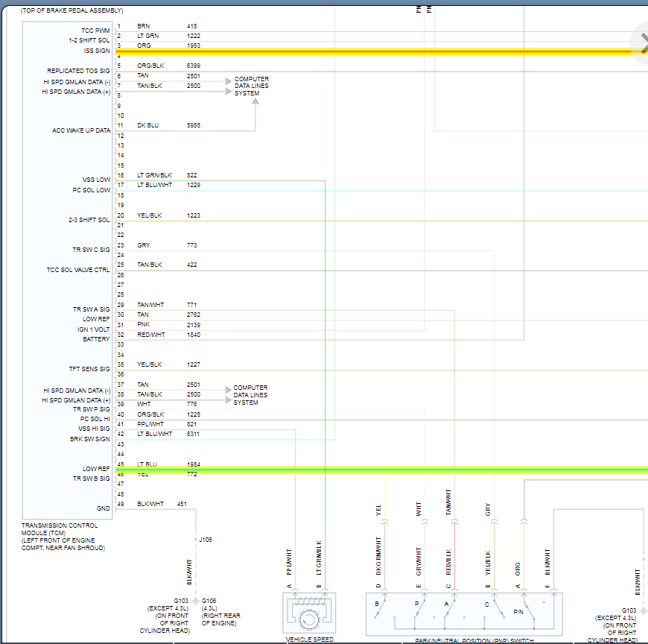Click the J105 junction splice dot
This screenshot has width=648, height=644.
[x=195, y=539]
